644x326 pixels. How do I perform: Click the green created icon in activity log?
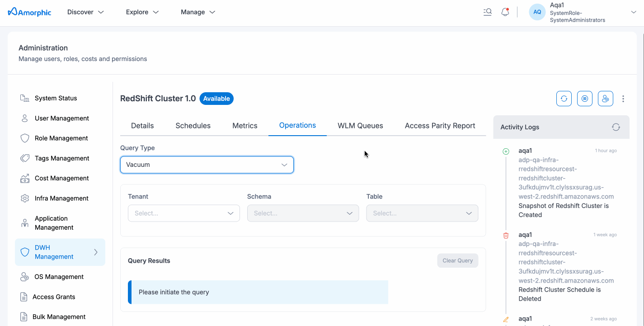coord(506,151)
